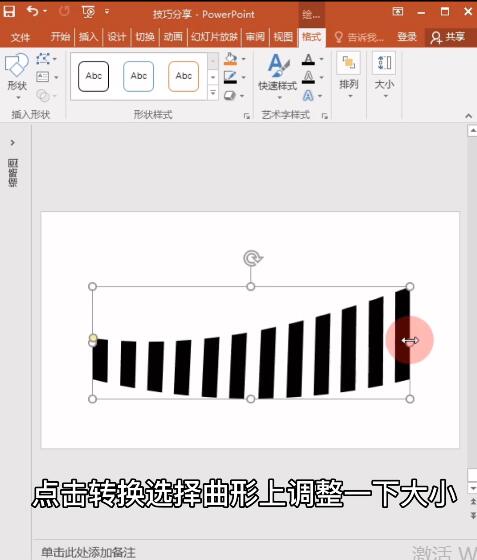Click the Undo arrow icon
The height and width of the screenshot is (560, 477).
[x=32, y=11]
